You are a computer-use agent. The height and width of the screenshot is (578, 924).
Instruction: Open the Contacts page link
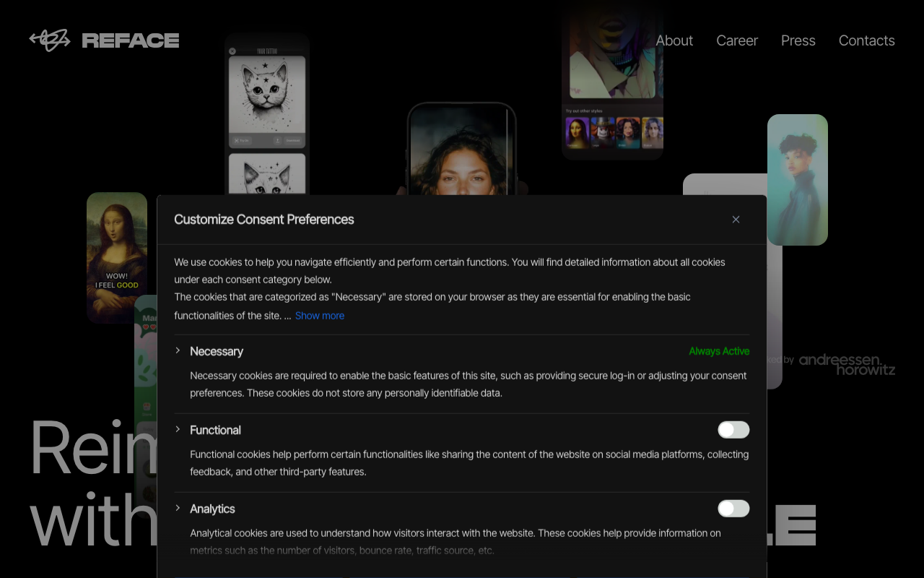(866, 40)
